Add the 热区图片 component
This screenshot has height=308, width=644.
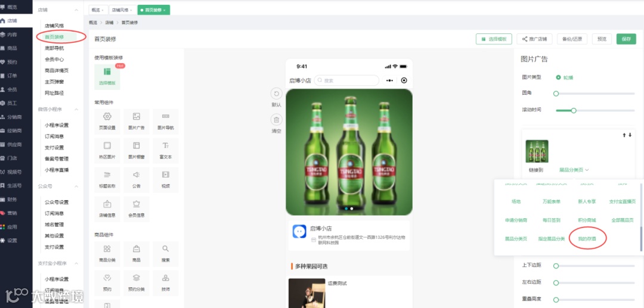107,151
